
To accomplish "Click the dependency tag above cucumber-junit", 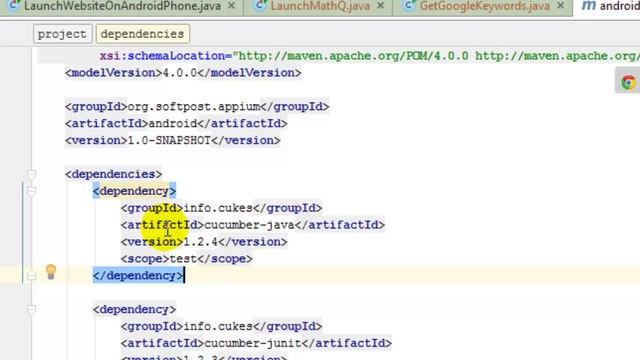I will pos(134,309).
